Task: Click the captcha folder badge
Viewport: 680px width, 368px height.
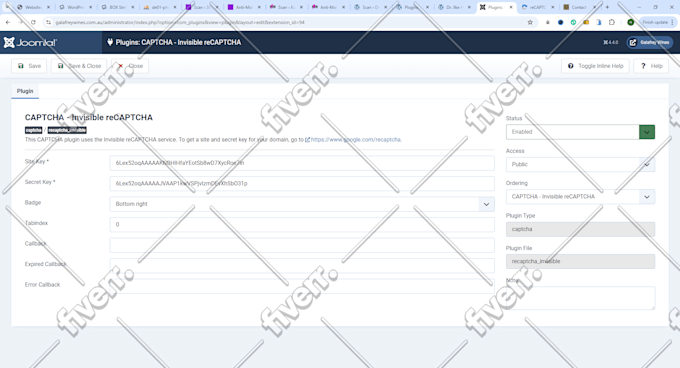Action: tap(33, 130)
